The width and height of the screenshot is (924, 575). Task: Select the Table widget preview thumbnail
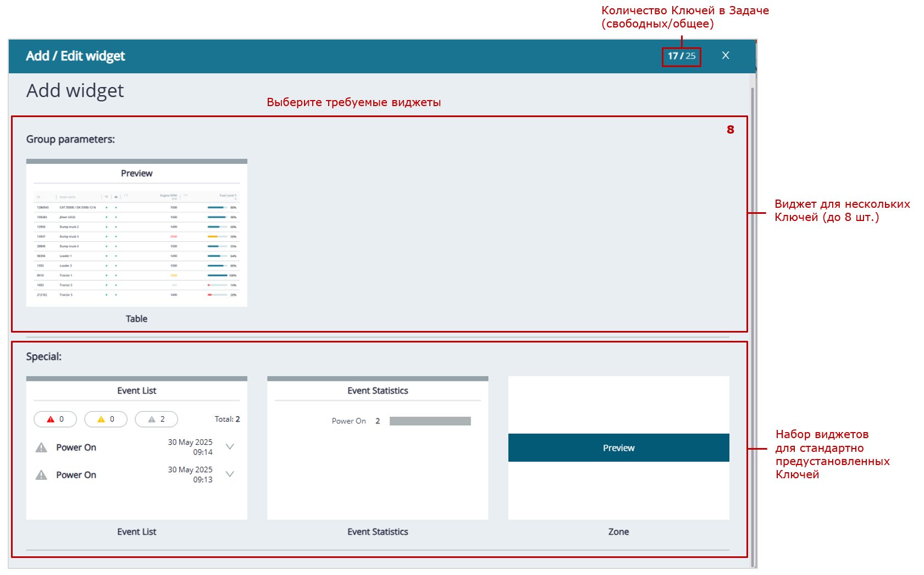coord(136,234)
